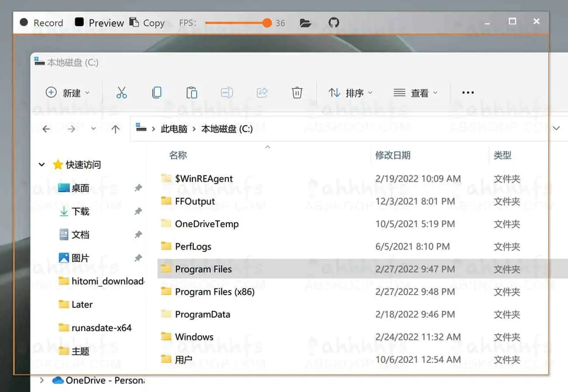Image resolution: width=568 pixels, height=392 pixels.
Task: Select the Cut icon in Explorer toolbar
Action: coord(121,92)
